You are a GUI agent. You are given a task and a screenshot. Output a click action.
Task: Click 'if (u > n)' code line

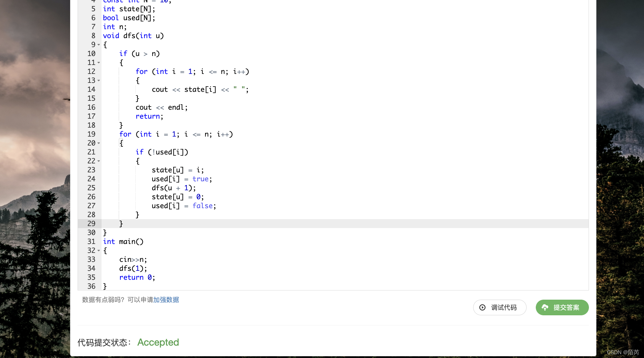[x=139, y=54]
